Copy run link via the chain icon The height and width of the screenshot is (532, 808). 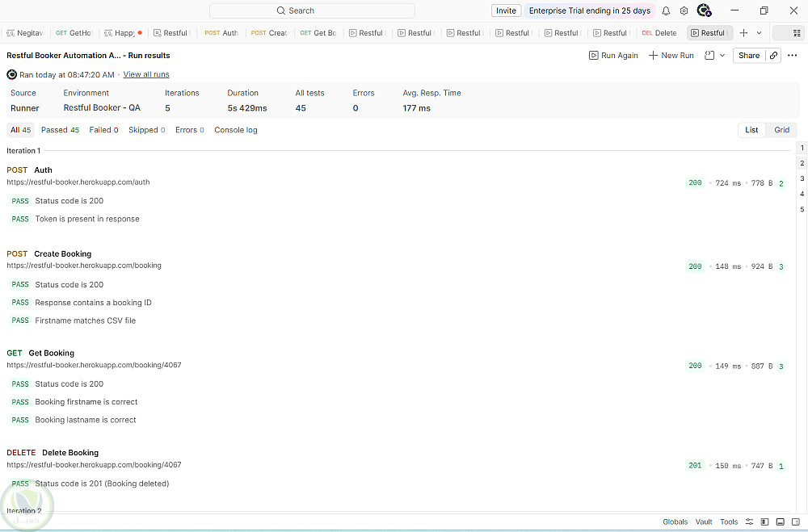(x=773, y=56)
